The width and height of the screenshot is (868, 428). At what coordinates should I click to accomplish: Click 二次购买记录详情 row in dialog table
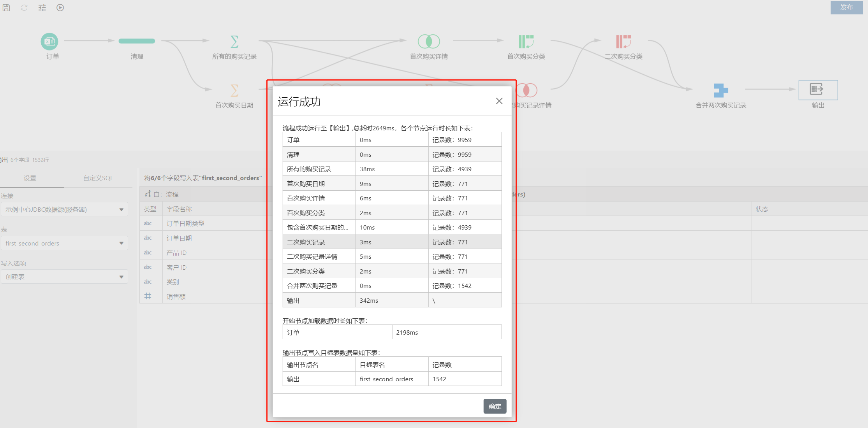(x=392, y=256)
